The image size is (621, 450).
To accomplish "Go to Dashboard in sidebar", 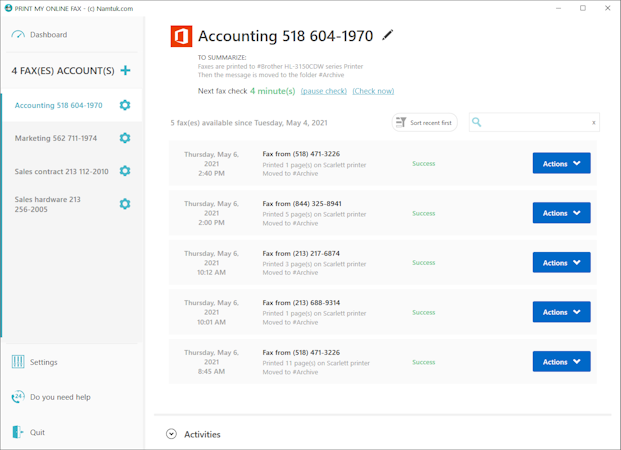I will (48, 35).
